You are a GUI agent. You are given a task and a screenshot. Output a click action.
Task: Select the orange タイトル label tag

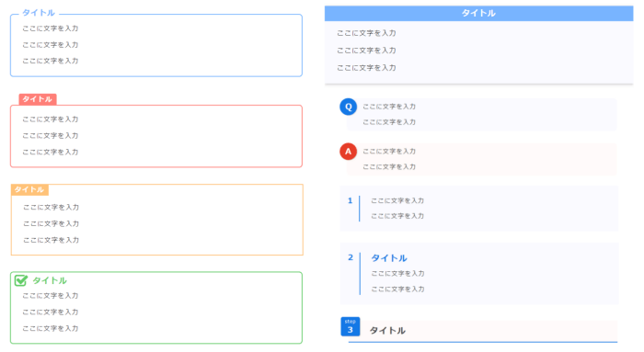pos(29,189)
